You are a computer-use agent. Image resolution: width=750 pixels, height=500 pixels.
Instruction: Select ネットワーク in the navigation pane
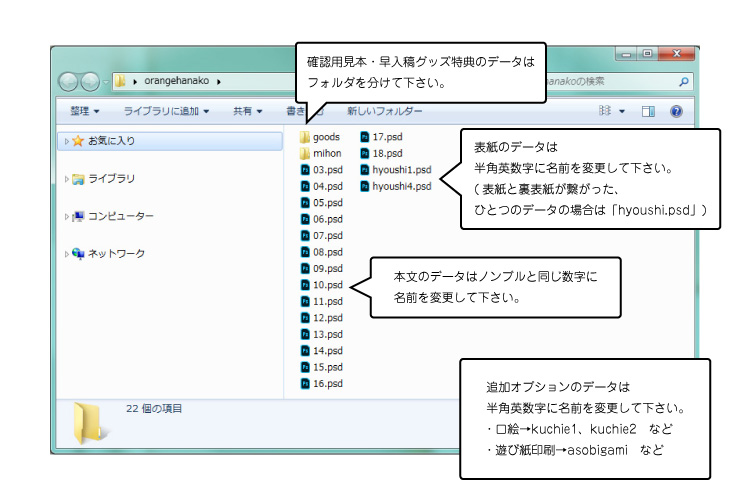[116, 254]
